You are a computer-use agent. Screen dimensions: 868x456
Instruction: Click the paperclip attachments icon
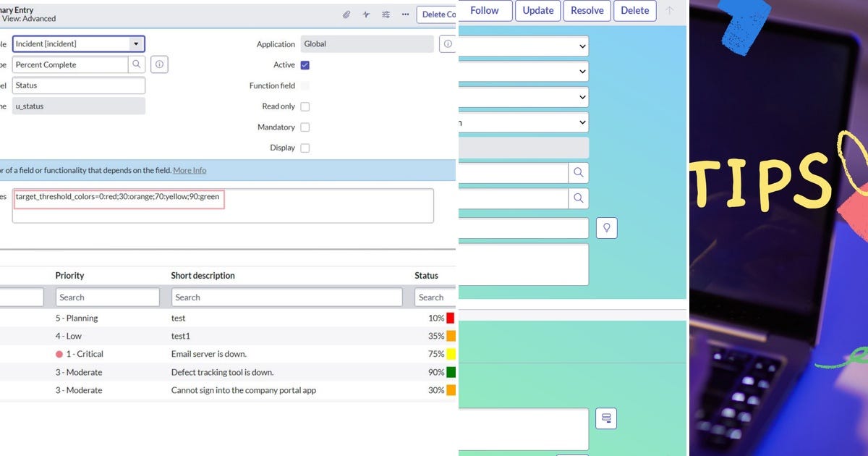coord(346,14)
